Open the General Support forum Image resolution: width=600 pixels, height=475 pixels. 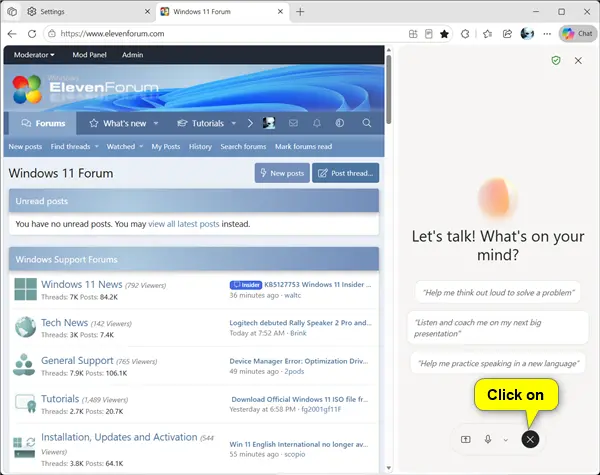coord(77,361)
